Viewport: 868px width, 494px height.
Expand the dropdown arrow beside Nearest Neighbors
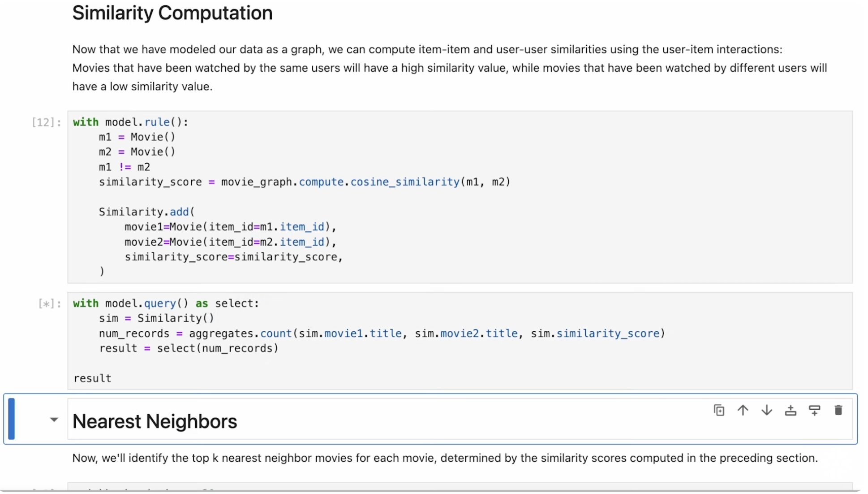tap(54, 420)
